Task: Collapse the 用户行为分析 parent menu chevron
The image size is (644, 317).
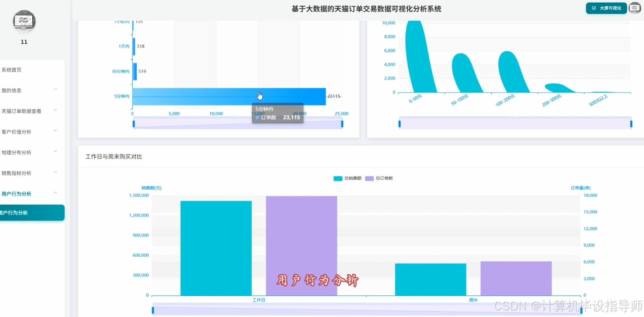Action: pos(55,193)
